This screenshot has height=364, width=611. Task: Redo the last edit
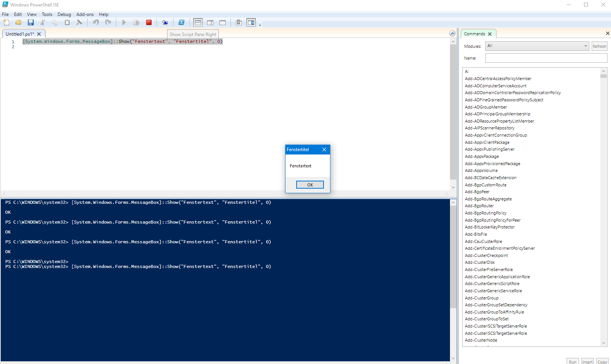click(108, 22)
